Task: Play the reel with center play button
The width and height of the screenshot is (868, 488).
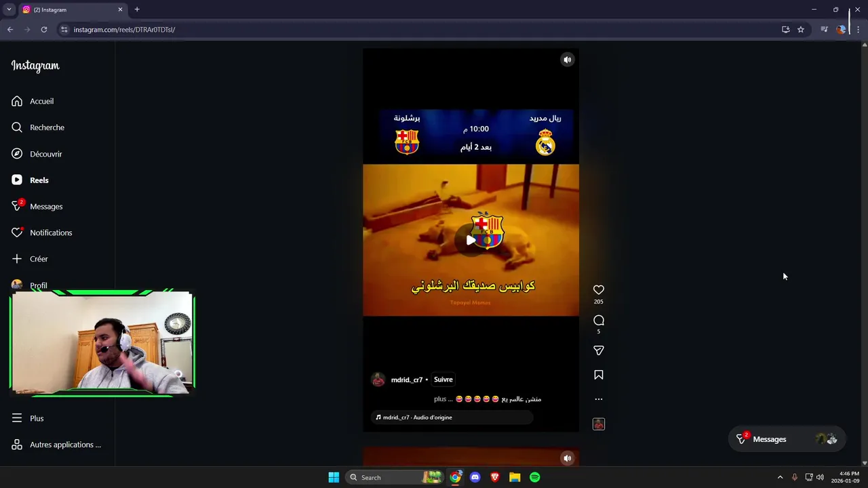Action: click(x=471, y=240)
